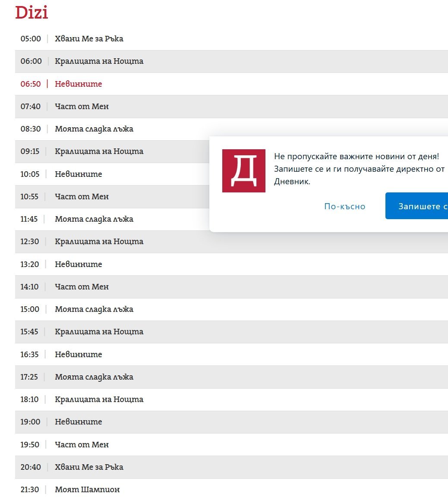Click the 17:25 Моята сладка лъжа listing
The image size is (448, 500).
click(94, 377)
